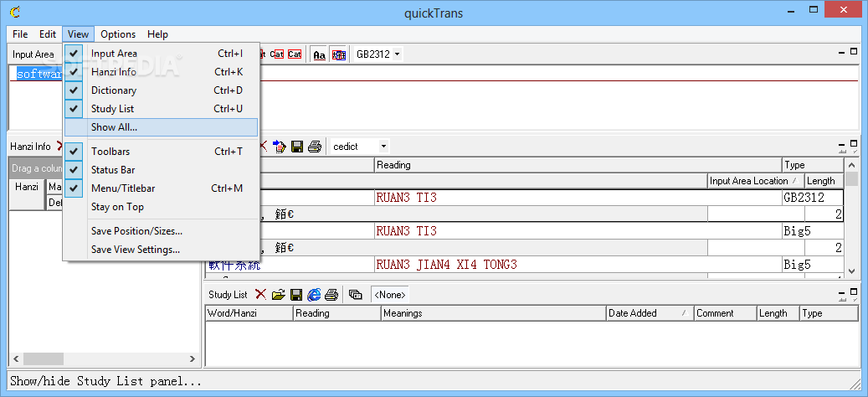Minimize the Study List panel
Screen dimensions: 868x397
click(x=843, y=291)
